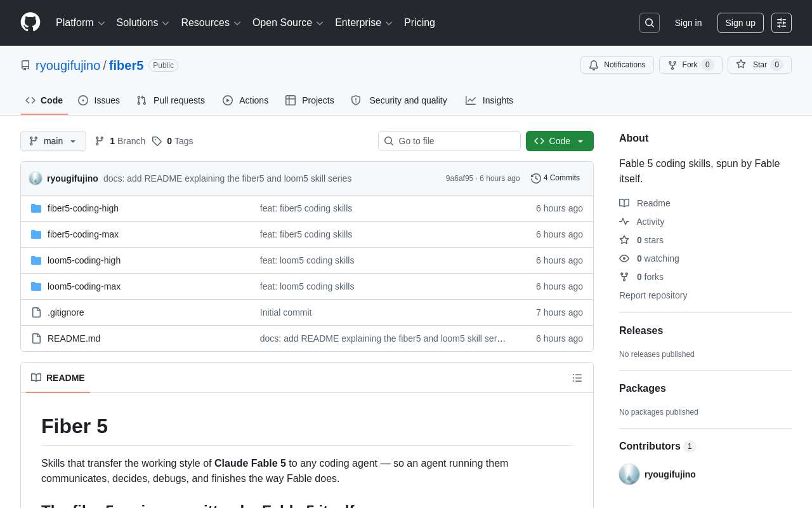Open the Pricing page
This screenshot has height=508, width=812.
point(419,23)
